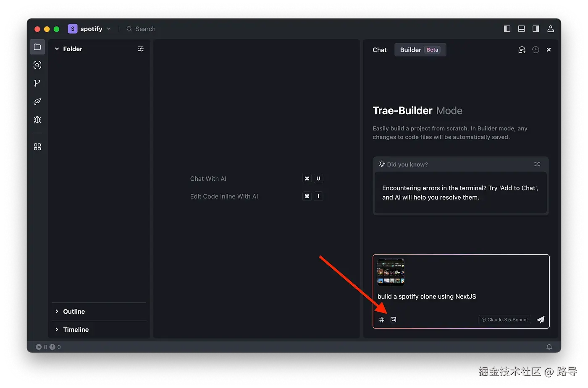Open the chat history clock icon
The height and width of the screenshot is (388, 588).
pos(535,50)
